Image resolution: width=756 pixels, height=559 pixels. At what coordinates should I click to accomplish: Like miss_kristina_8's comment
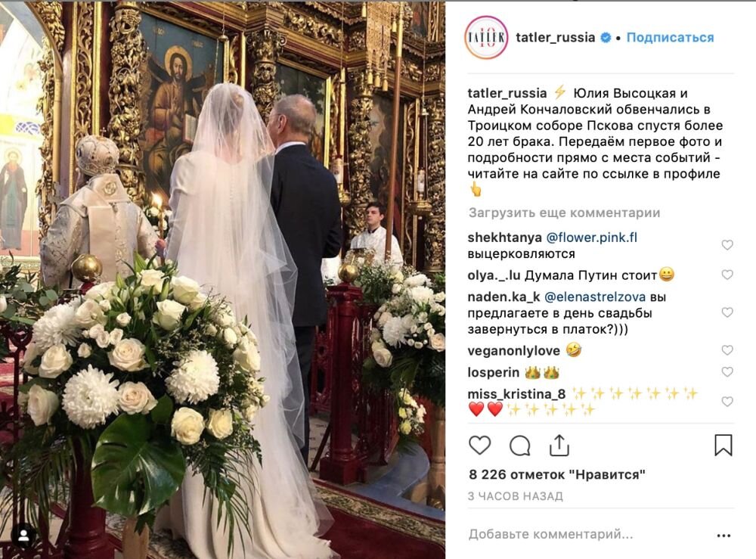point(727,401)
